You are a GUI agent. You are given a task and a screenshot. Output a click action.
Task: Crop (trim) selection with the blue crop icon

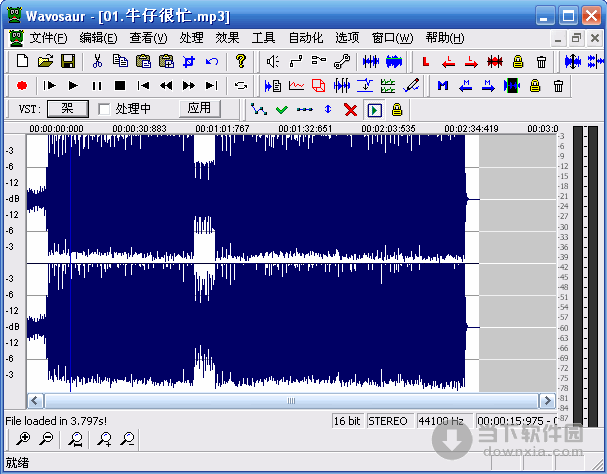tap(189, 61)
